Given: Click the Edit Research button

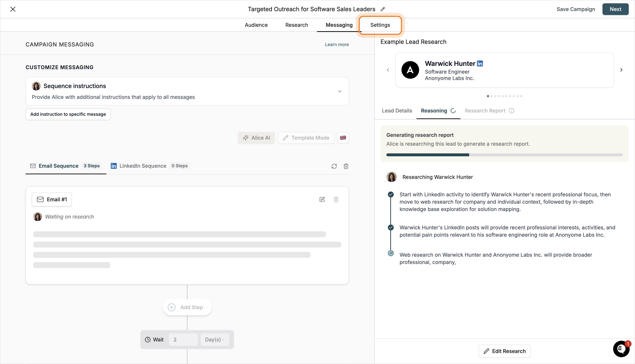Looking at the screenshot, I should (x=504, y=351).
